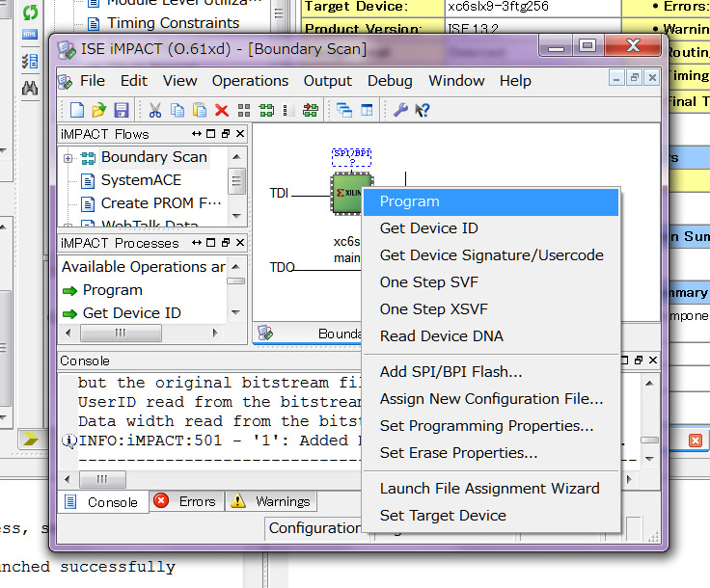Viewport: 710px width, 588px height.
Task: Click the binoculars icon in ISE sidebar
Action: 30,88
